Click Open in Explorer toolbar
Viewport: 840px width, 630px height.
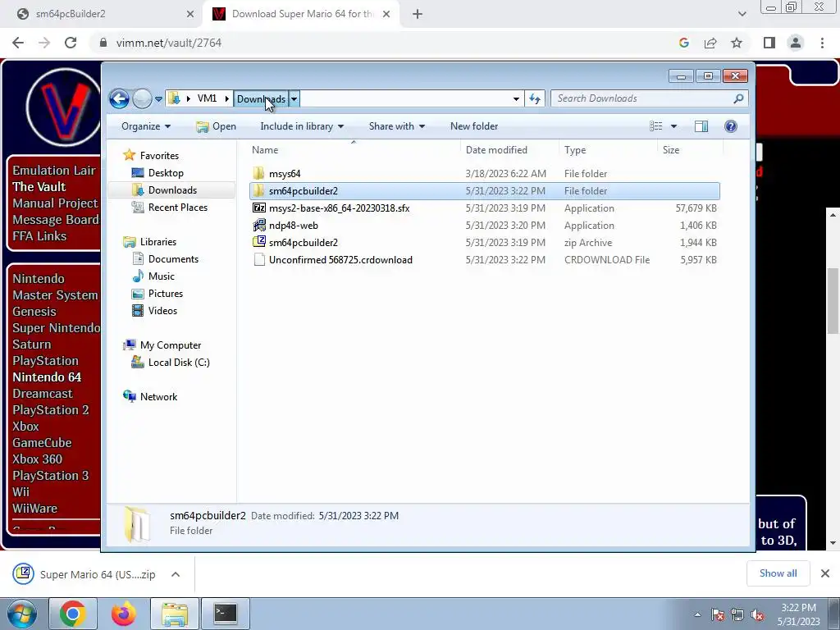click(216, 126)
